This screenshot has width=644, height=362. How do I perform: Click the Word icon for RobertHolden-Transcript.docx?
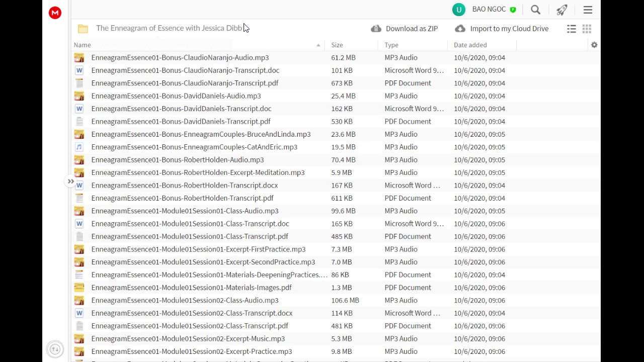pos(79,186)
